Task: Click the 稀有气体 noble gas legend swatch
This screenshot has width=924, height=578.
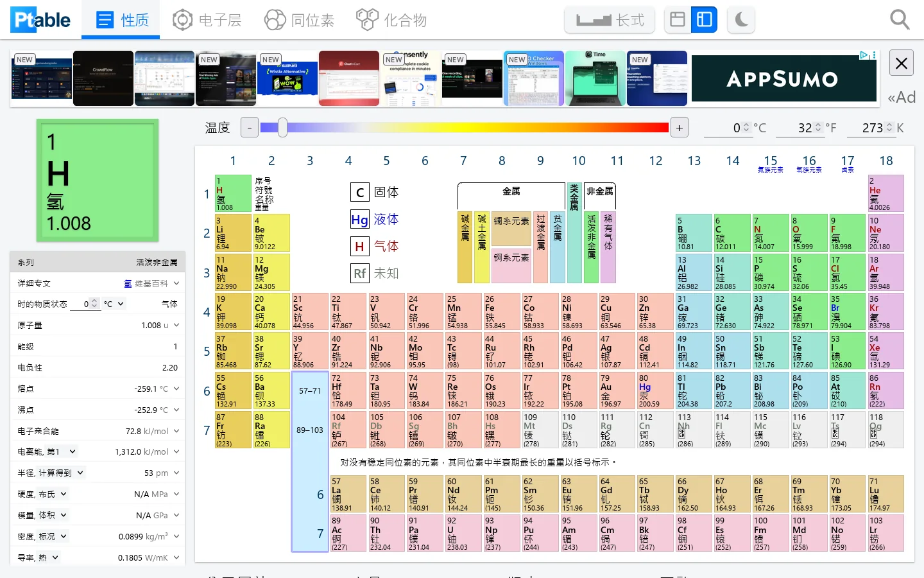Action: click(x=608, y=247)
